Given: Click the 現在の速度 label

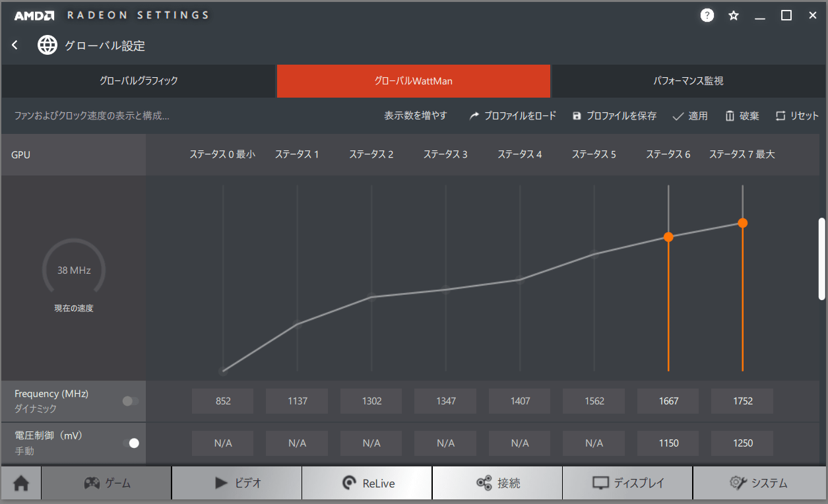Looking at the screenshot, I should point(74,308).
